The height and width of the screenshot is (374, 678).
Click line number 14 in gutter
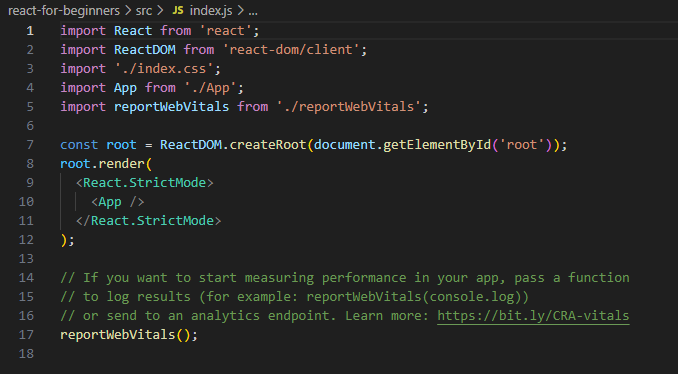point(26,278)
